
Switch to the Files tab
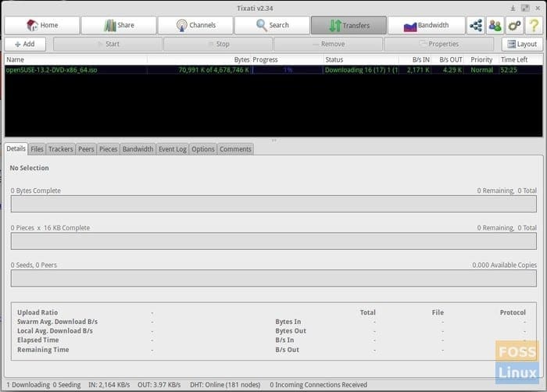[37, 149]
